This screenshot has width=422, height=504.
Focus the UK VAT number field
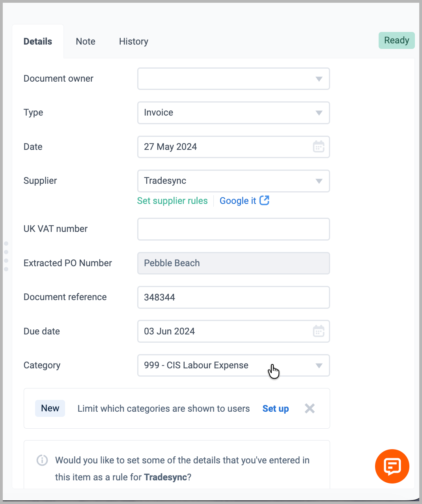click(x=233, y=229)
